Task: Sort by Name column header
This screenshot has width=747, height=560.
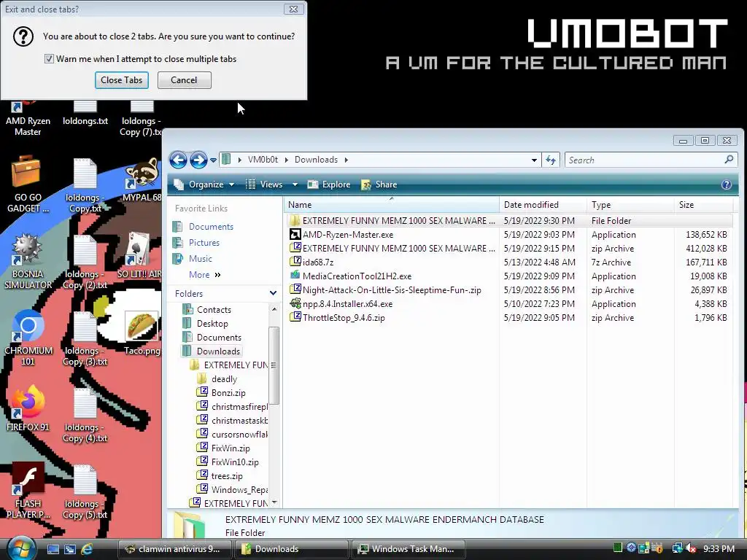Action: pyautogui.click(x=392, y=205)
